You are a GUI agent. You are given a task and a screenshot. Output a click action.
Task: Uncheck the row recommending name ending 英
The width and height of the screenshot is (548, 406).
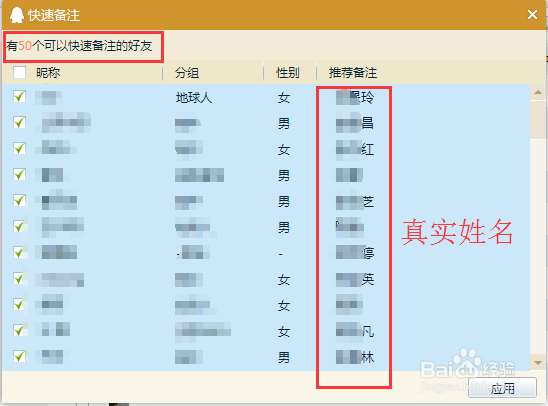[x=19, y=279]
